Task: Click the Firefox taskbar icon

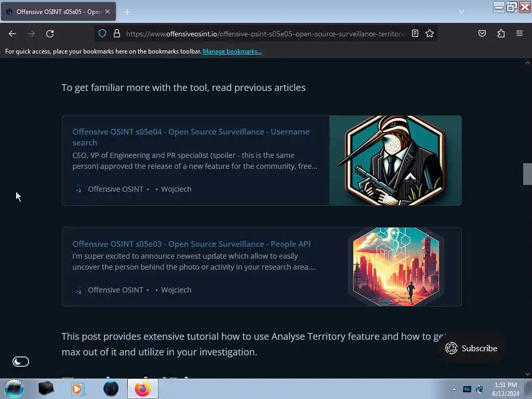Action: click(x=143, y=389)
